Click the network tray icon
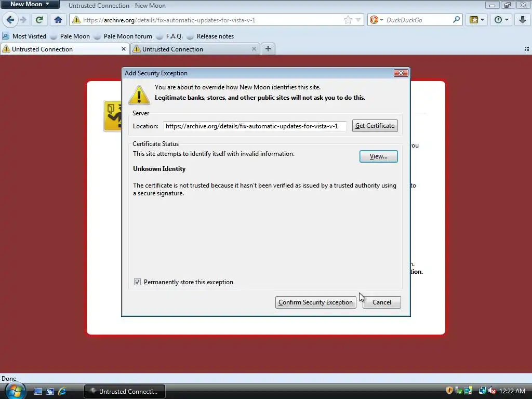The image size is (532, 399). point(482,391)
